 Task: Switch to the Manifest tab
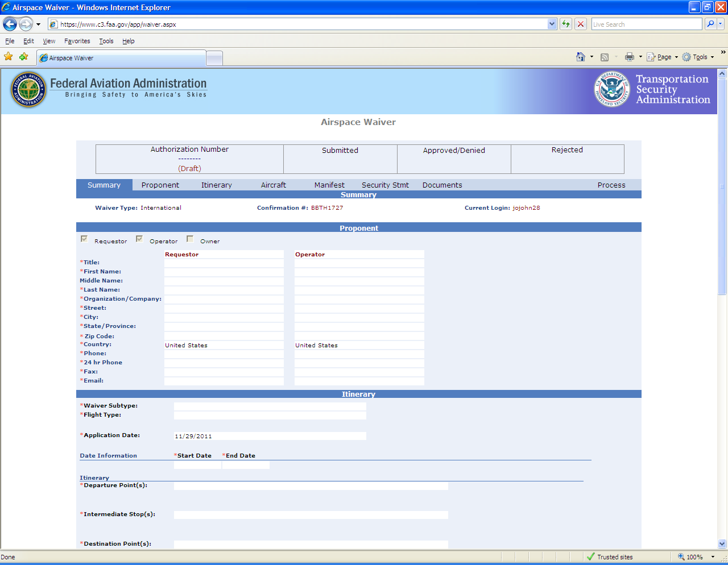(329, 185)
